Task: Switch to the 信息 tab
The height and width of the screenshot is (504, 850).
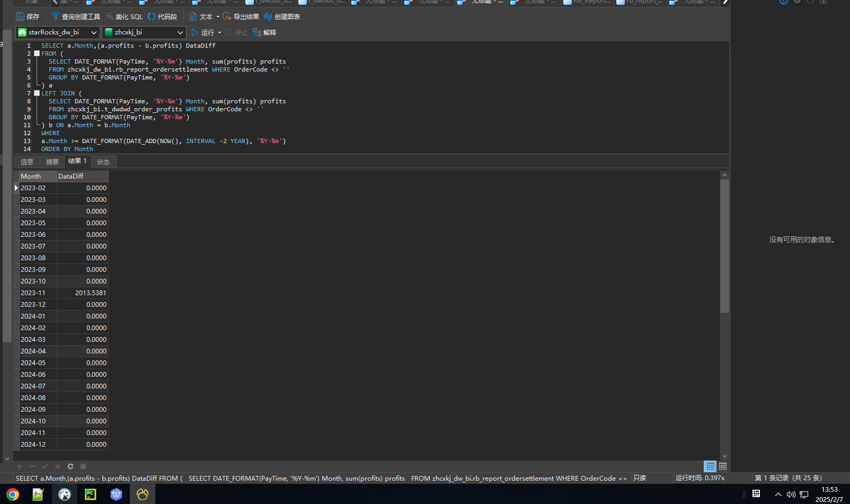Action: pyautogui.click(x=27, y=162)
